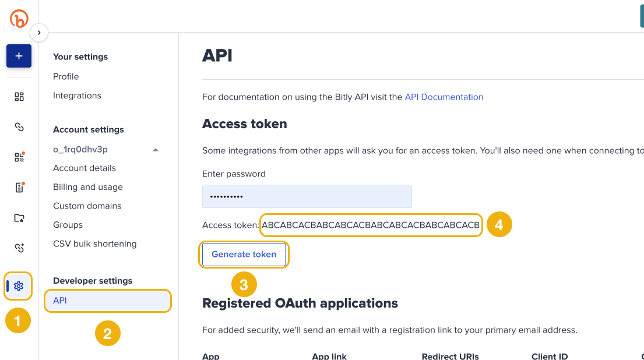
Task: Open the Links chain icon in sidebar
Action: [19, 127]
